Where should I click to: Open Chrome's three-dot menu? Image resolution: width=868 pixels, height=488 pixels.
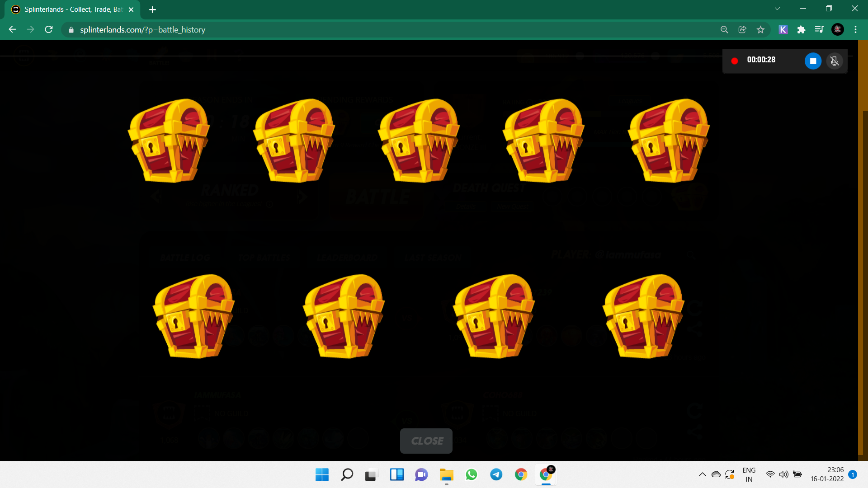(x=855, y=29)
